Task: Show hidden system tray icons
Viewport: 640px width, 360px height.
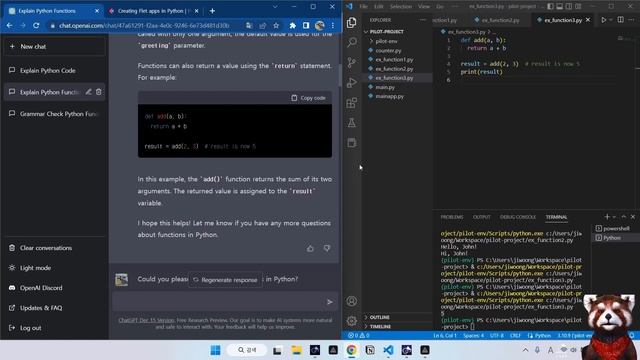Action: (x=525, y=350)
